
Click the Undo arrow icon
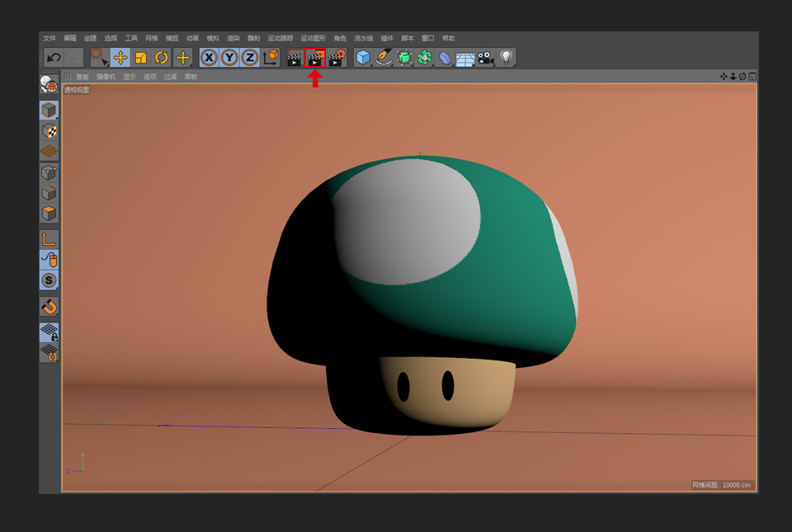click(x=54, y=58)
